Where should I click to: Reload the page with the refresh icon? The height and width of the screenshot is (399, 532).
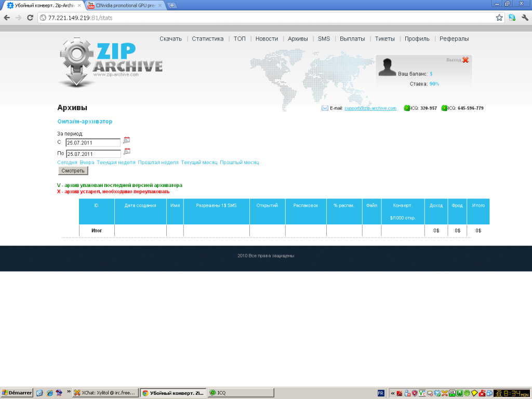pos(30,18)
